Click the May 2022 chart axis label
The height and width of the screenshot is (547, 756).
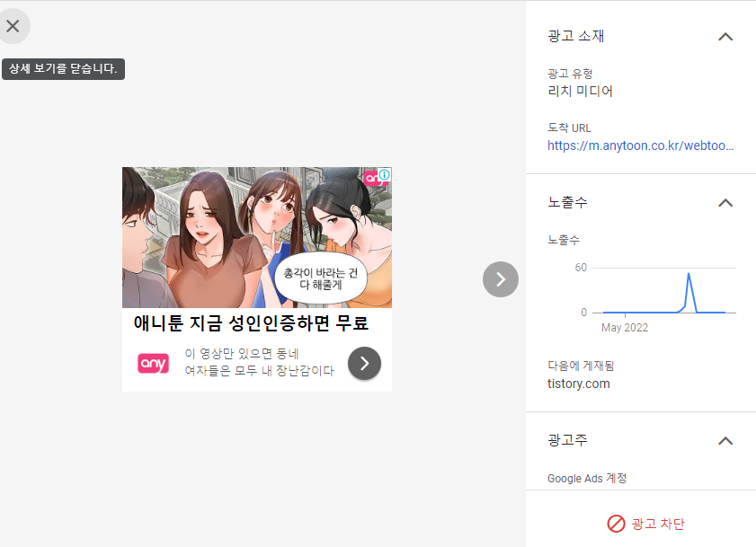(625, 328)
